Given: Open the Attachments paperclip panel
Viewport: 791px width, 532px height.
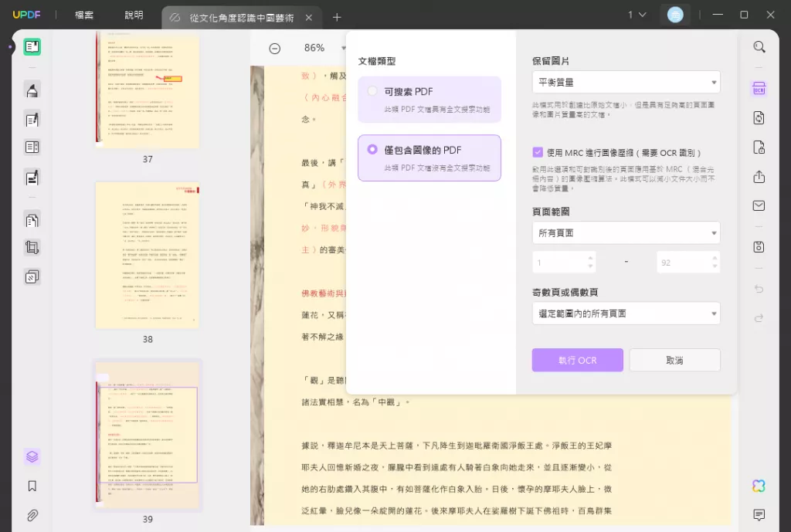Looking at the screenshot, I should coord(32,515).
